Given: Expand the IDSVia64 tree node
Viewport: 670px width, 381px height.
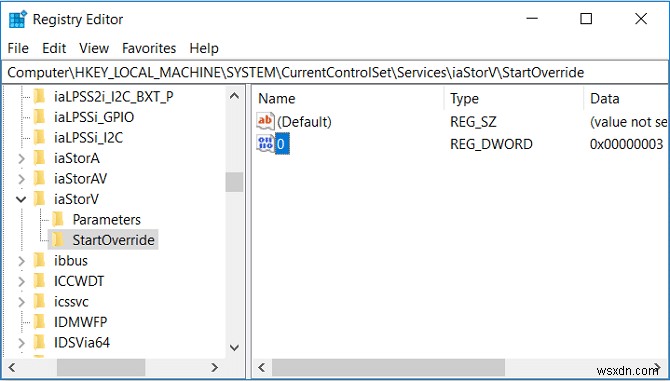Looking at the screenshot, I should point(21,343).
